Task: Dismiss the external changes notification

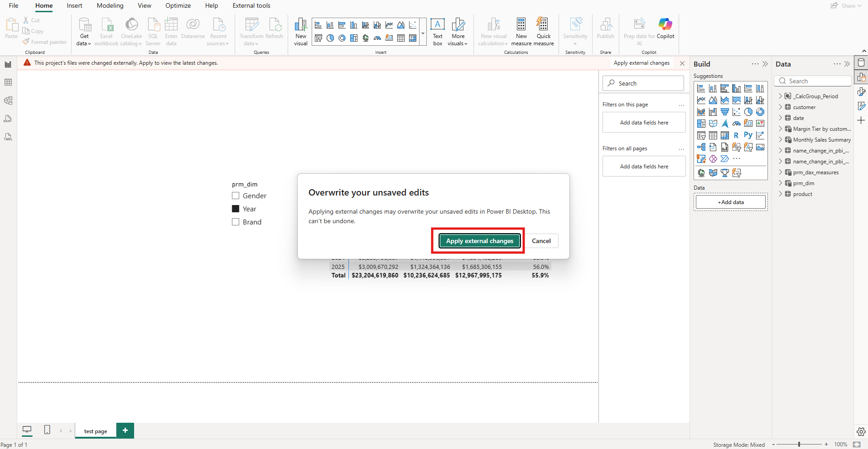Action: click(682, 63)
